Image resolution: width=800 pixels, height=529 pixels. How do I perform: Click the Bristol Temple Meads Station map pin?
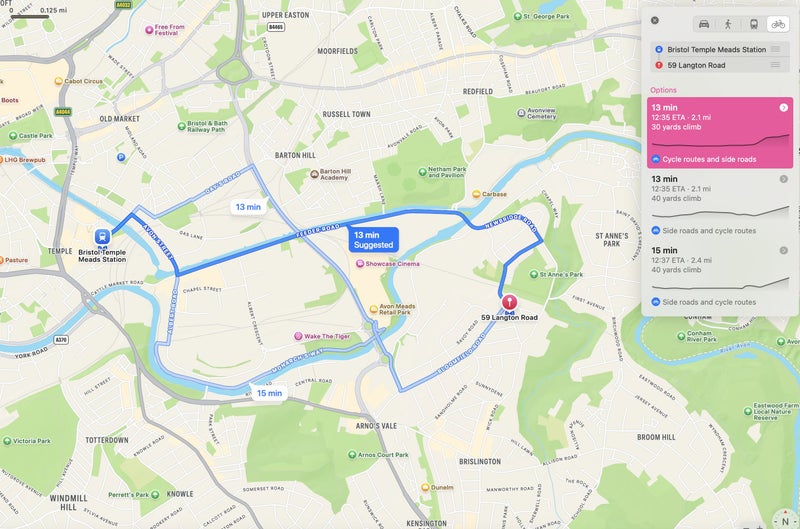pos(103,237)
